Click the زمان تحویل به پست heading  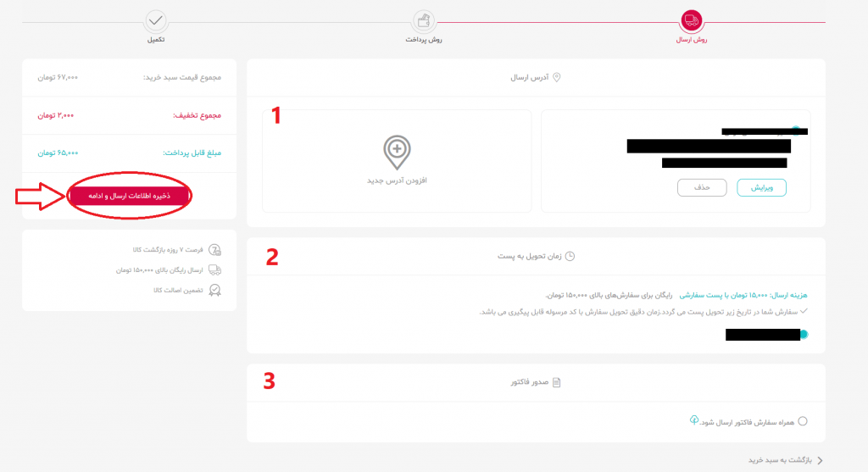(x=529, y=256)
